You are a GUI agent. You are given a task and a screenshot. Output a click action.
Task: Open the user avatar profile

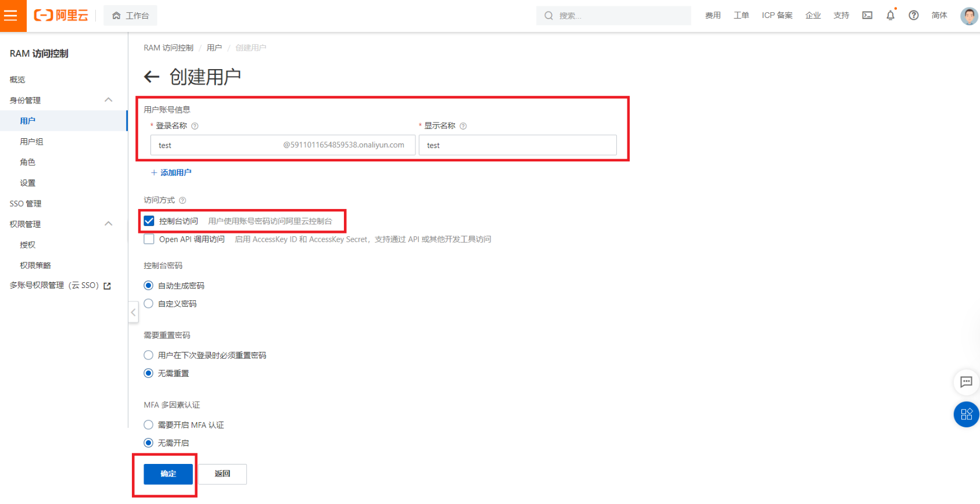pyautogui.click(x=968, y=16)
